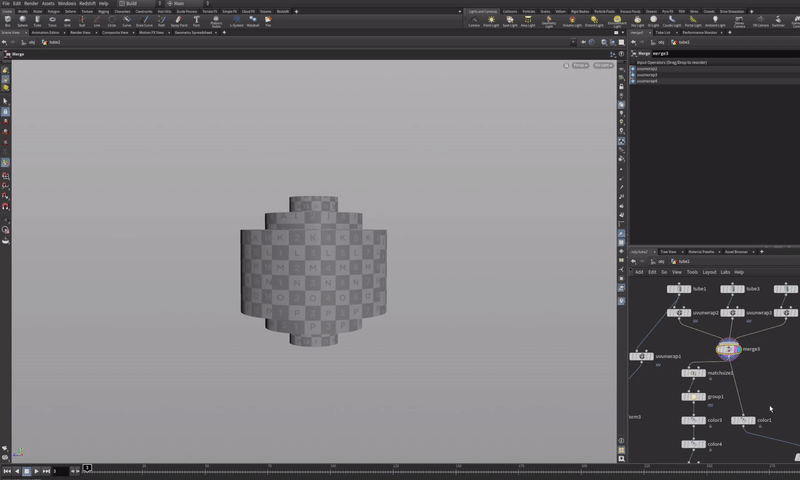Switch to the Collisions shelf tab
Screen dimensions: 800x480
(x=510, y=11)
